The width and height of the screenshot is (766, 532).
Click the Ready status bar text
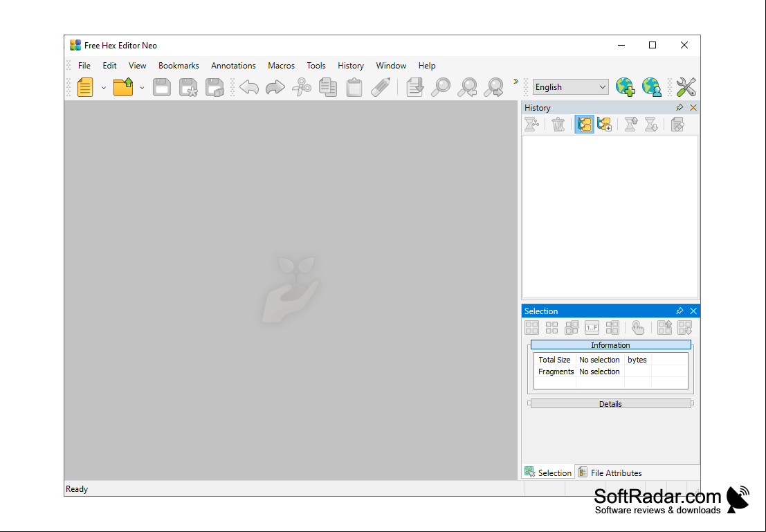77,489
